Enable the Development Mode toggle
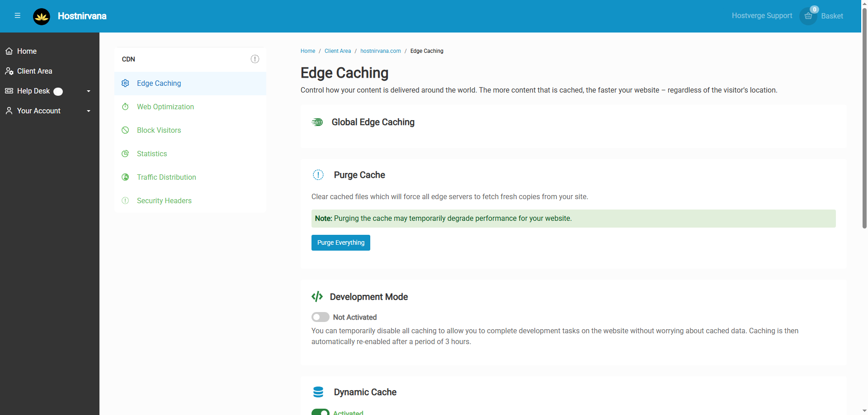Viewport: 868px width, 415px height. coord(320,317)
